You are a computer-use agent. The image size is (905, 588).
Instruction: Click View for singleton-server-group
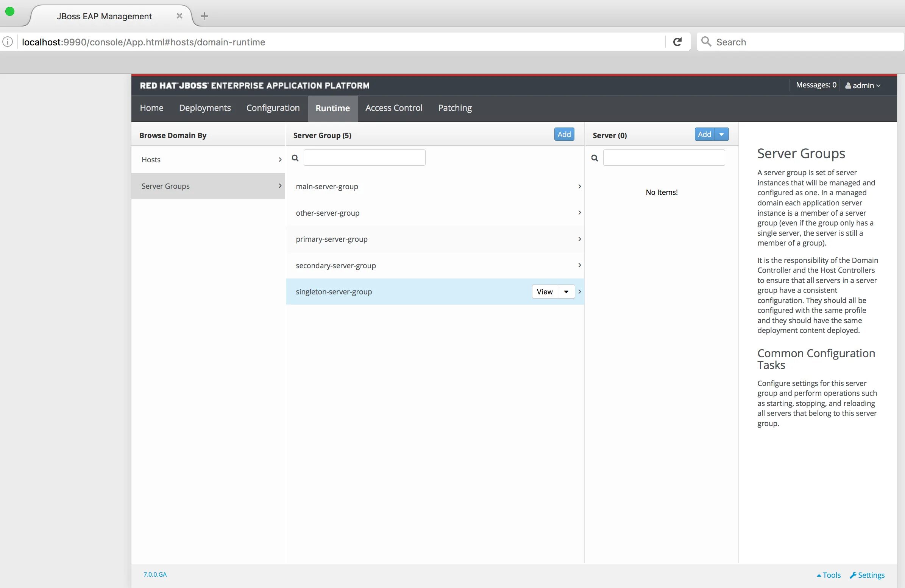545,291
